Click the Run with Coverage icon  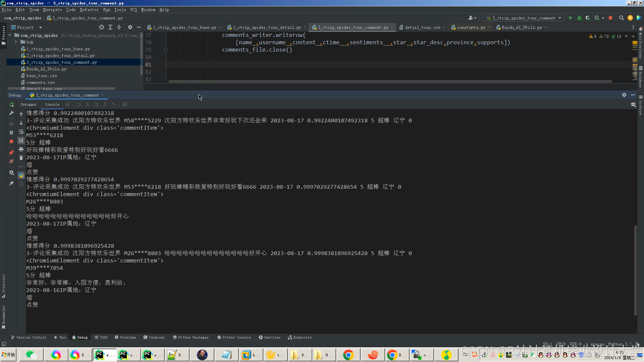point(588,18)
